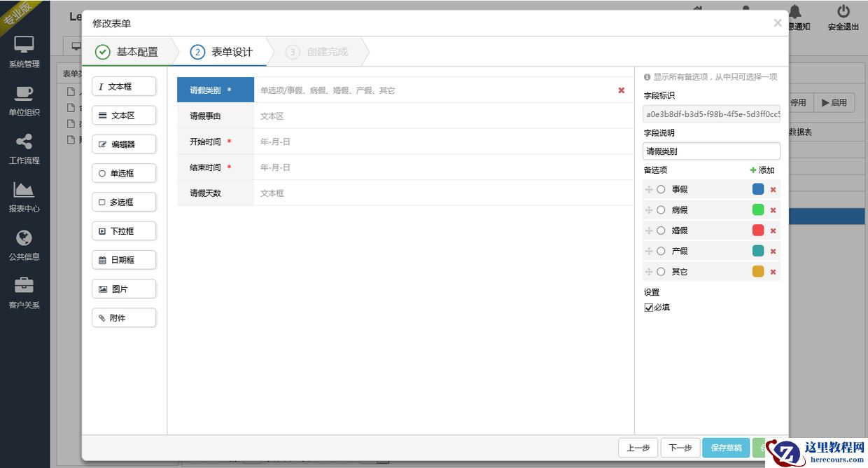Go to the 创建完成 wizard step
This screenshot has height=468, width=868.
(x=317, y=52)
